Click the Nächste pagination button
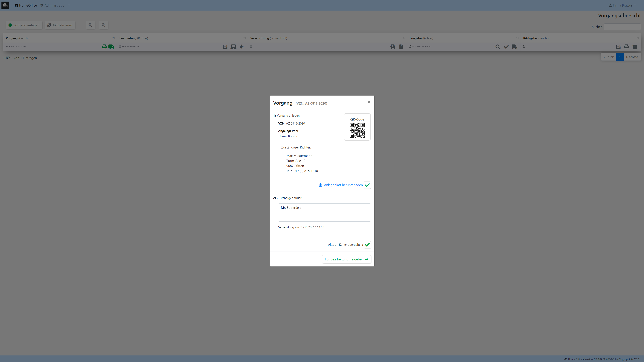The image size is (644, 362). point(632,57)
